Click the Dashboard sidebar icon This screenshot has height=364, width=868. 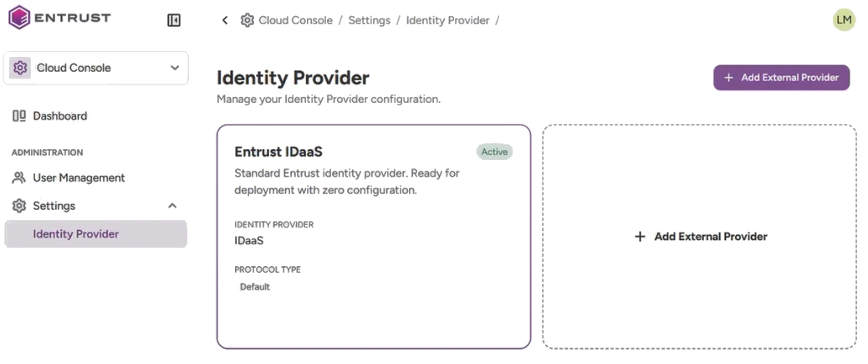click(x=19, y=115)
